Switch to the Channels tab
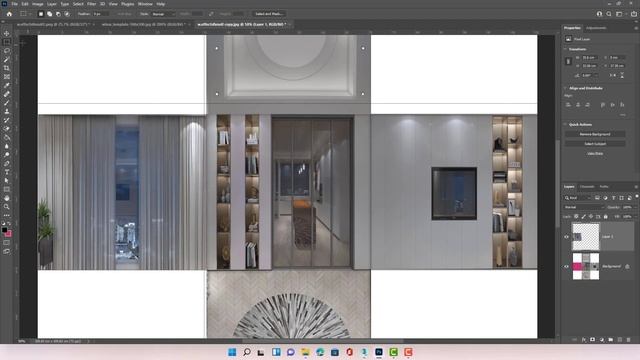 tap(587, 187)
